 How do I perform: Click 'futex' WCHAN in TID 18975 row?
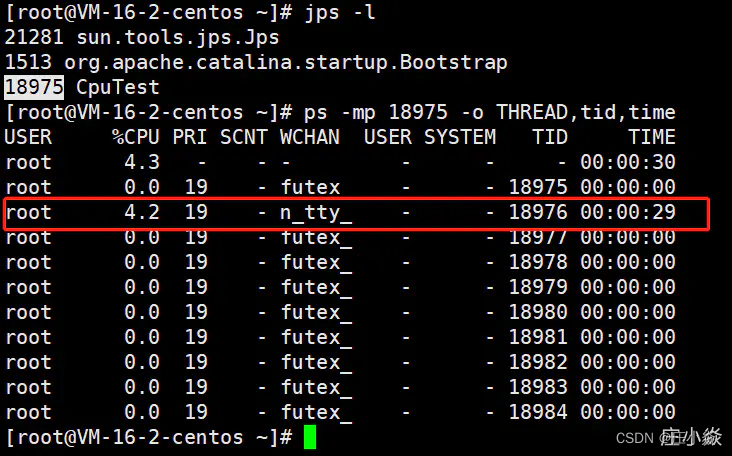tap(310, 187)
